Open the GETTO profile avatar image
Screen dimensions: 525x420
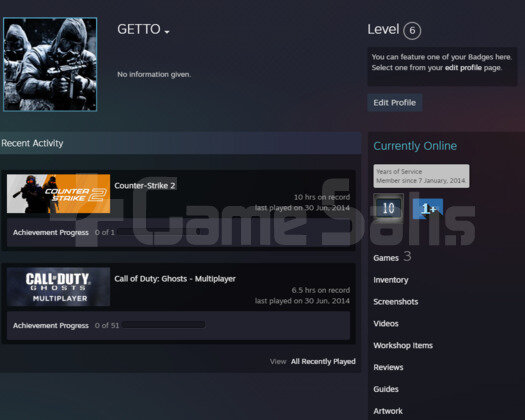50,64
